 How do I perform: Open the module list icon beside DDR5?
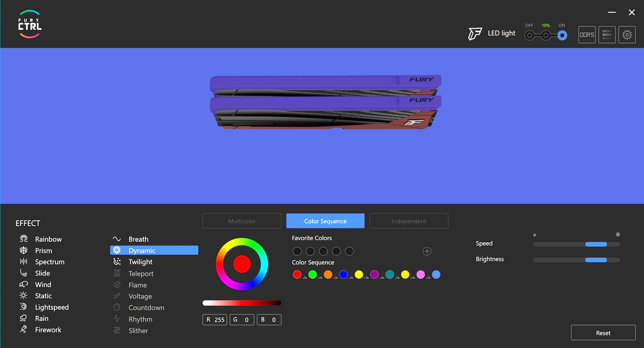point(607,35)
